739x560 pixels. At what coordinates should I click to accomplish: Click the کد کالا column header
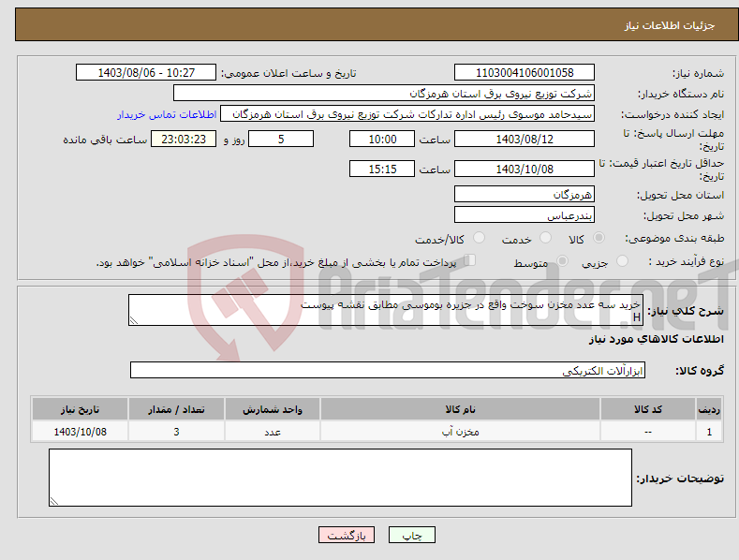pyautogui.click(x=648, y=409)
